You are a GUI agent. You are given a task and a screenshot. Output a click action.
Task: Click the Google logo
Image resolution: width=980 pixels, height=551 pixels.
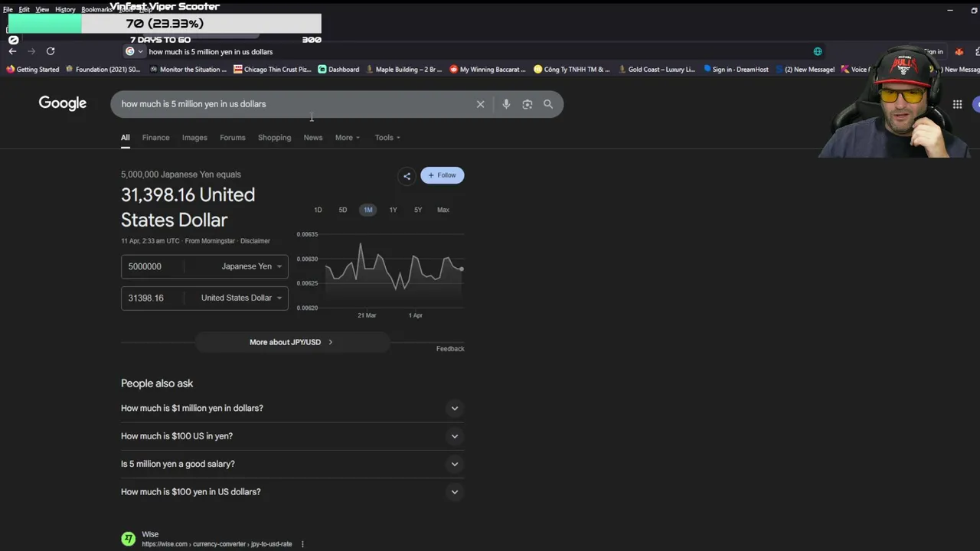63,103
